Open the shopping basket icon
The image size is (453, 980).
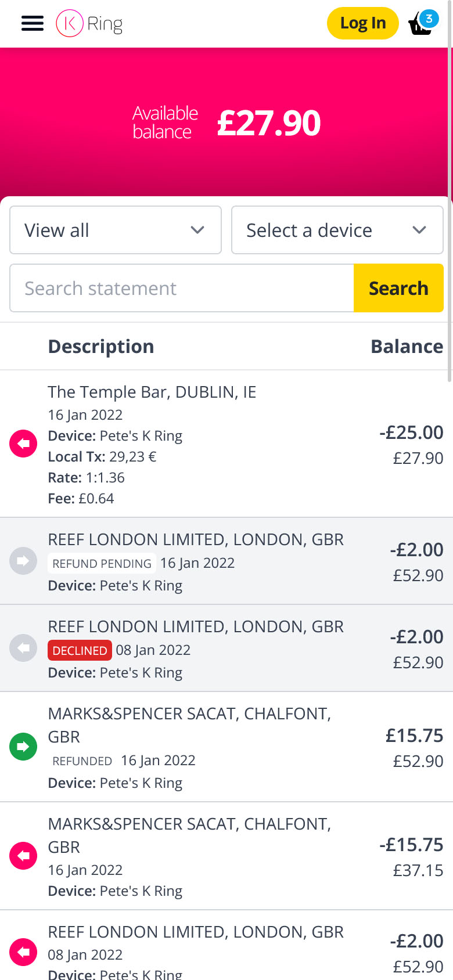[x=422, y=23]
